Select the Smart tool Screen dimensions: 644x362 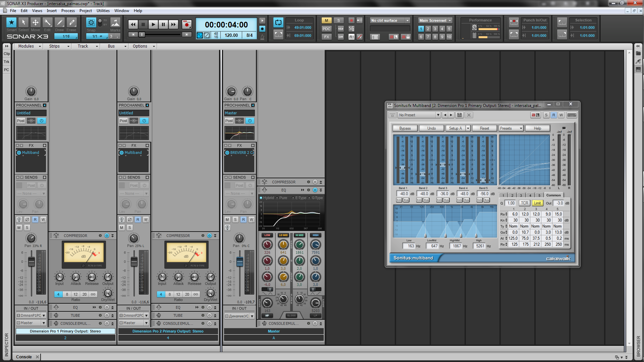pos(11,23)
